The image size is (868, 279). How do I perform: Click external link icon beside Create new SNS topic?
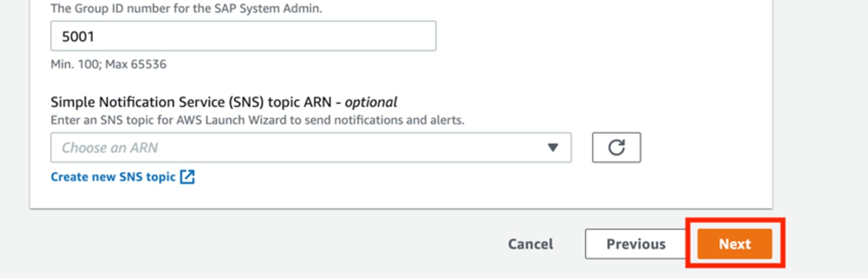pos(187,177)
